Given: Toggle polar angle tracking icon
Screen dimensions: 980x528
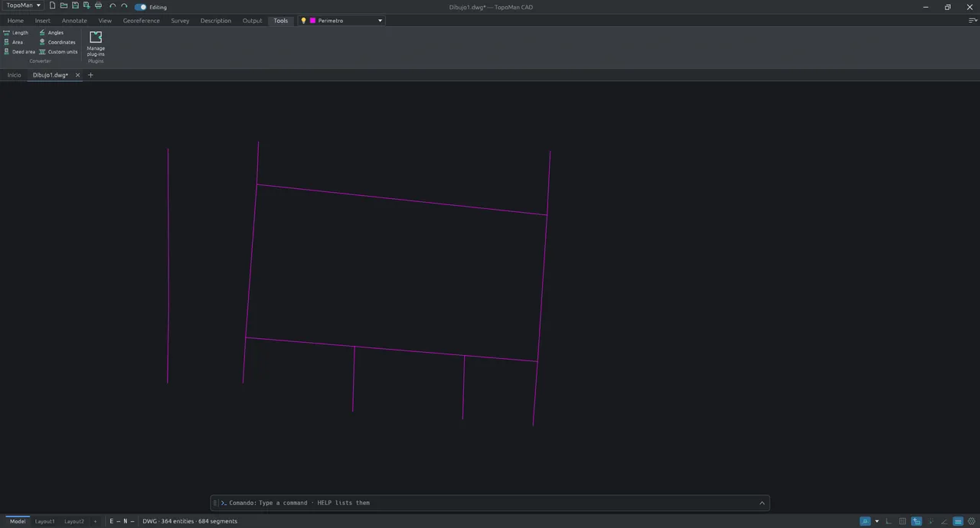Looking at the screenshot, I should point(944,521).
